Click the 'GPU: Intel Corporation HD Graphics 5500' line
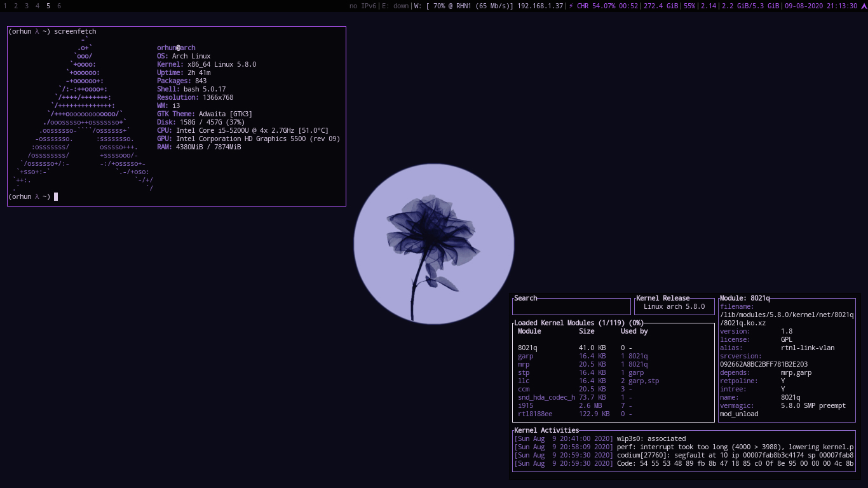 pos(248,139)
